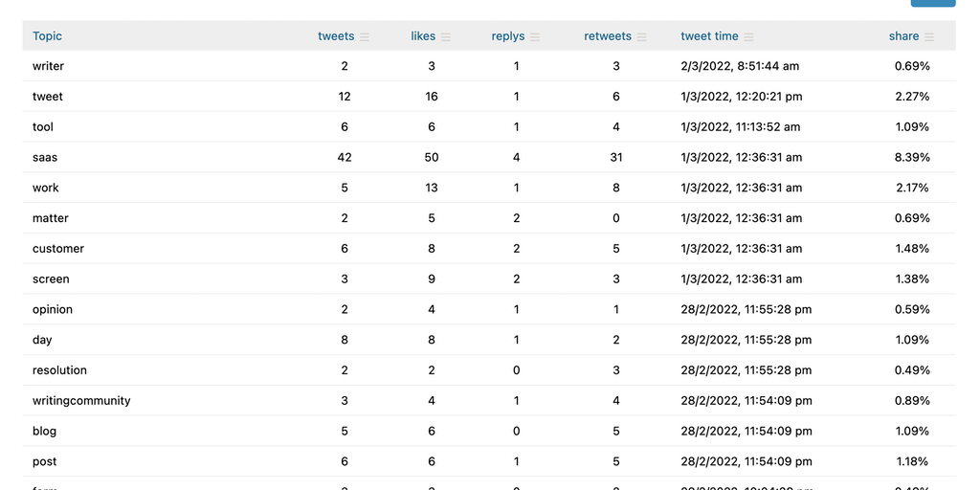Open the tweet time column menu icon

point(748,37)
